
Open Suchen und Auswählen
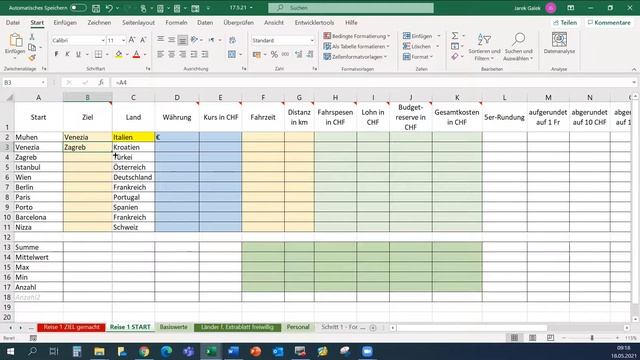coord(519,47)
